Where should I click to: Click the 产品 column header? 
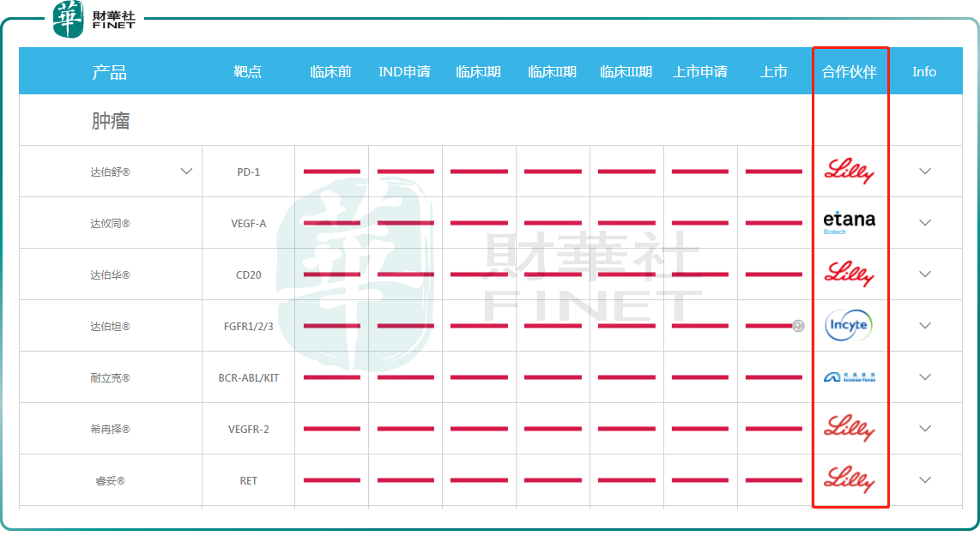(x=110, y=72)
